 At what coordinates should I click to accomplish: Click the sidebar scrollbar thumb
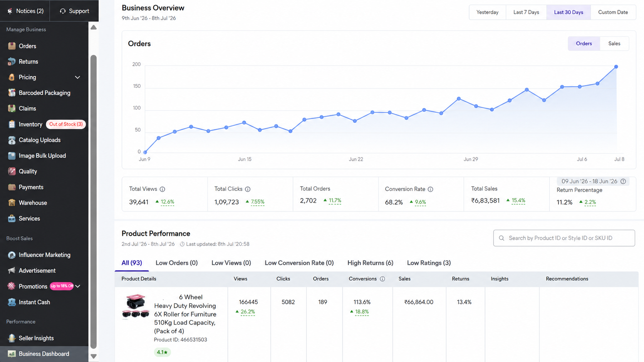click(x=94, y=202)
